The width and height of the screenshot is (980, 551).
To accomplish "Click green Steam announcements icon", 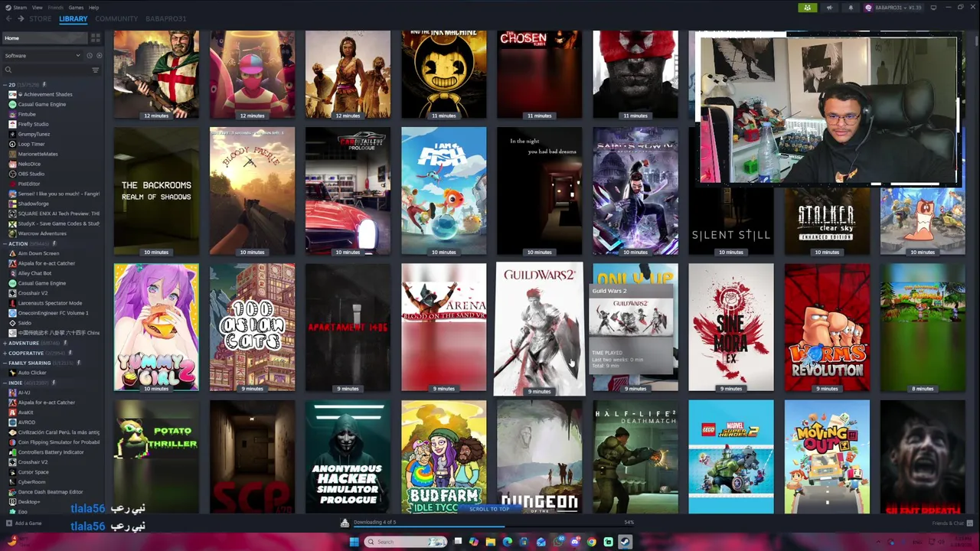I will [x=808, y=8].
